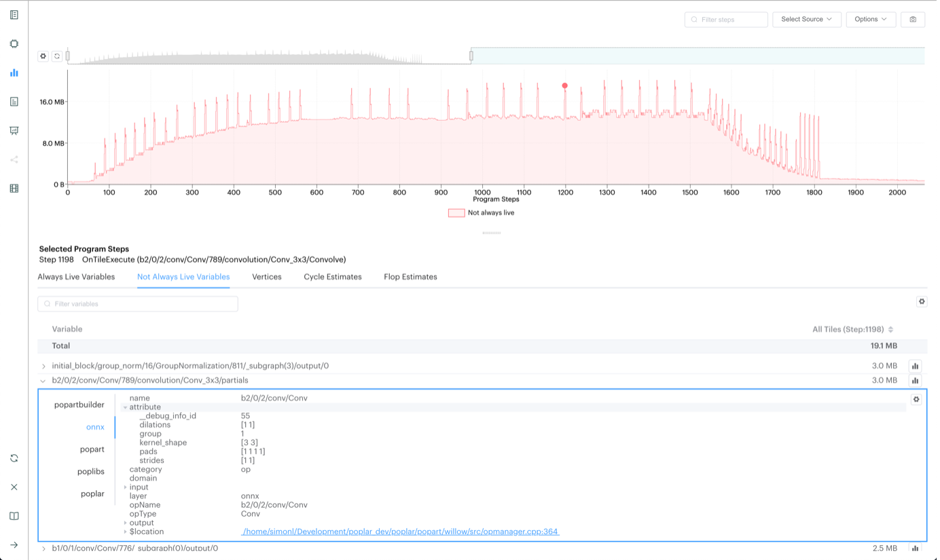Screen dimensions: 940x560
Task: Switch to the Always Live Variables tab
Action: (77, 277)
